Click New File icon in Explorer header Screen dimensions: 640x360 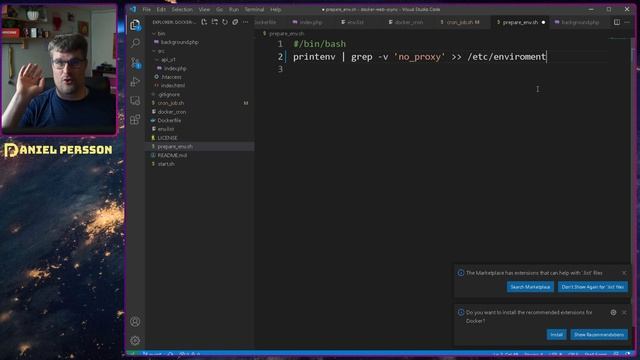(x=204, y=22)
